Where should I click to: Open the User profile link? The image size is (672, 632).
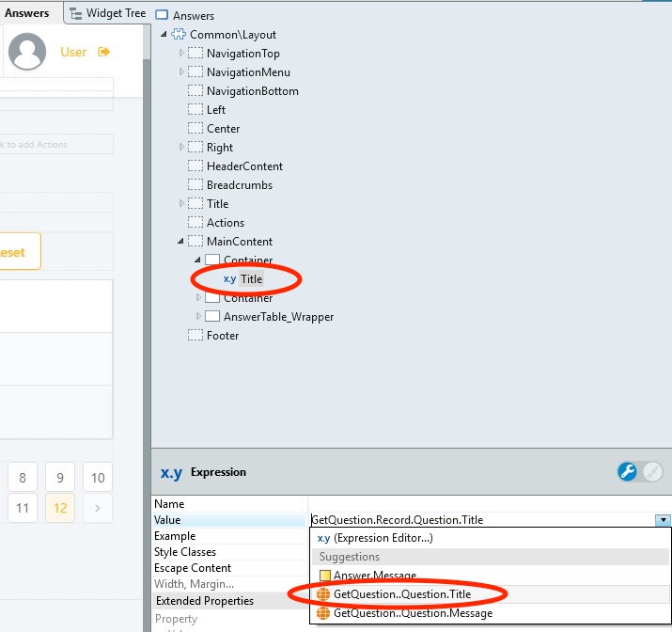point(73,53)
